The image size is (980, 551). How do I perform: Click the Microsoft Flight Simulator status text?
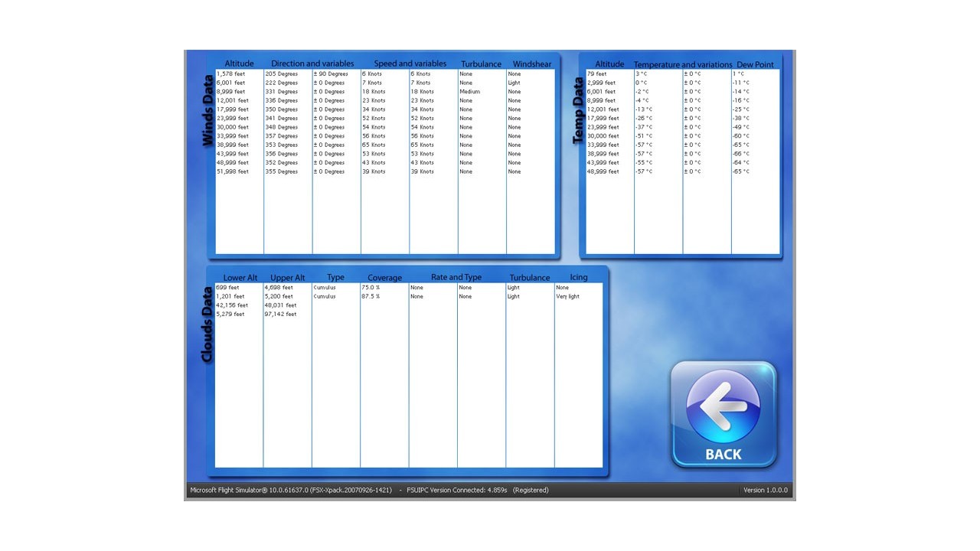point(292,491)
